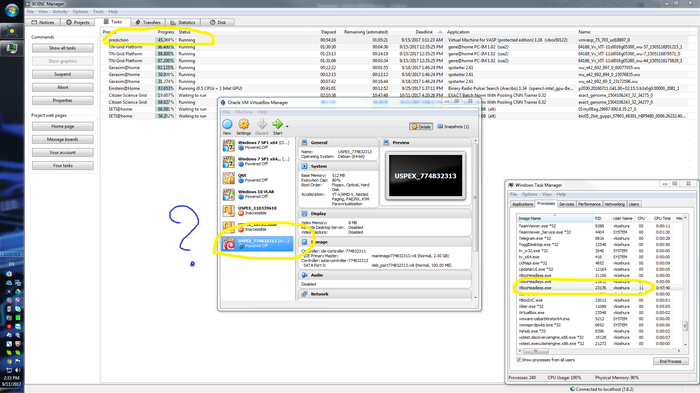Open the VirtualBox Help menu
700x393 pixels.
(262, 112)
